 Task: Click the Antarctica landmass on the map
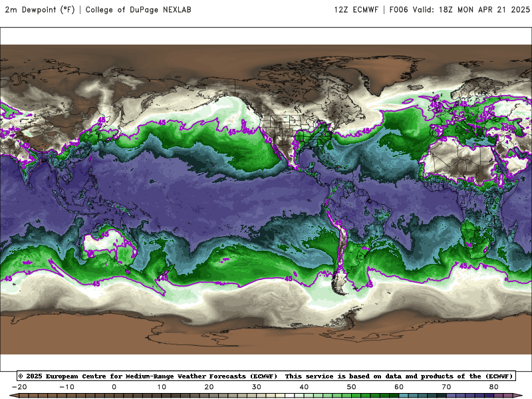265,336
